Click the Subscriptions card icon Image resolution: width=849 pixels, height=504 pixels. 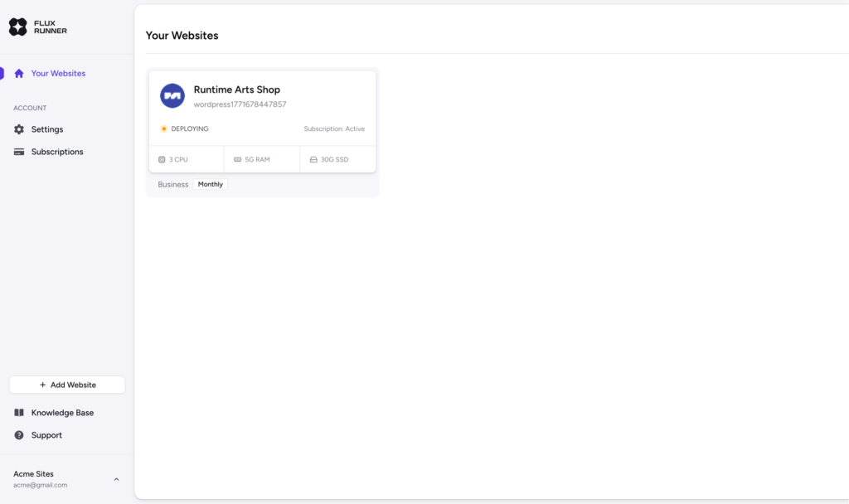point(19,152)
